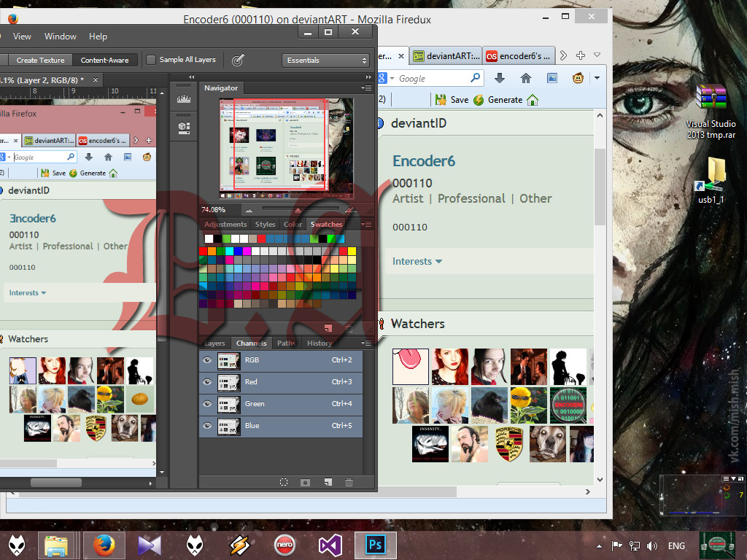Viewport: 747px width, 560px height.
Task: Choose the yellow swatch ending the top grid row
Action: click(352, 251)
